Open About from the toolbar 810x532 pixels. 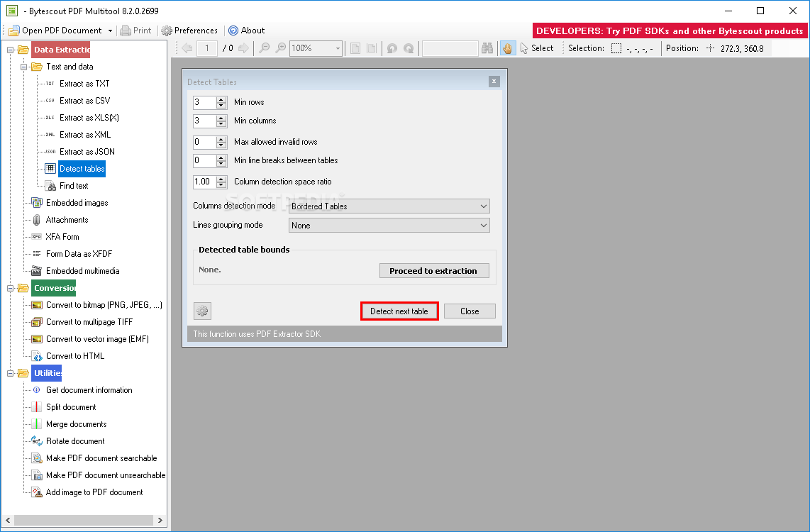point(247,31)
